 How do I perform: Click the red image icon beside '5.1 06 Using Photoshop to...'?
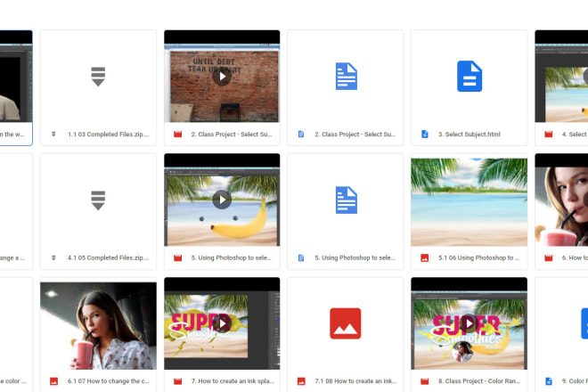point(424,257)
